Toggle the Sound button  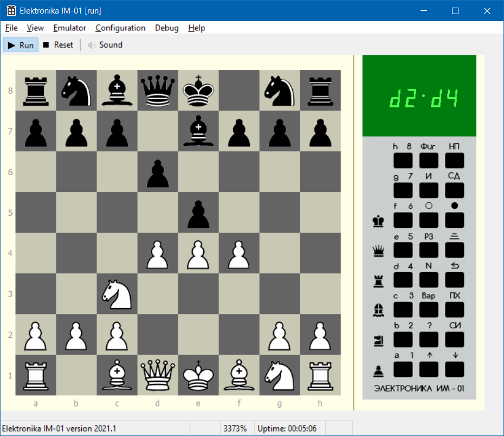tap(105, 45)
